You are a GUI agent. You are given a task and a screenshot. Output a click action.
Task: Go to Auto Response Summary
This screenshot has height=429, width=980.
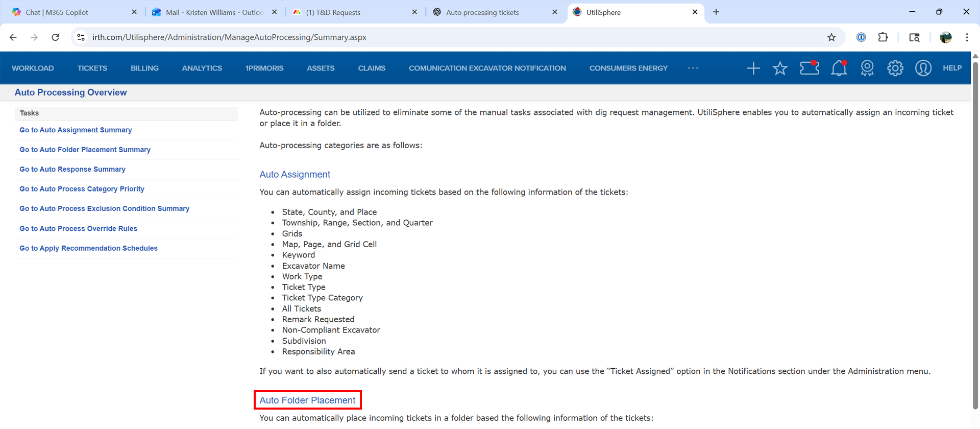(72, 169)
